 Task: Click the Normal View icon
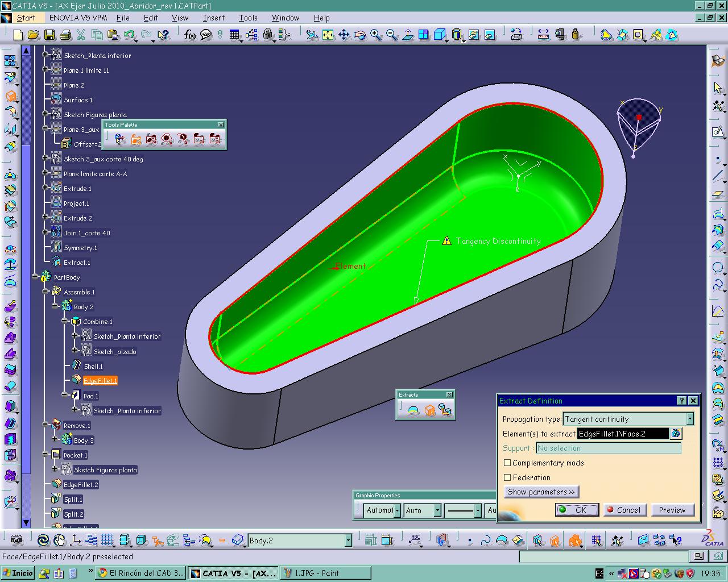[408, 35]
